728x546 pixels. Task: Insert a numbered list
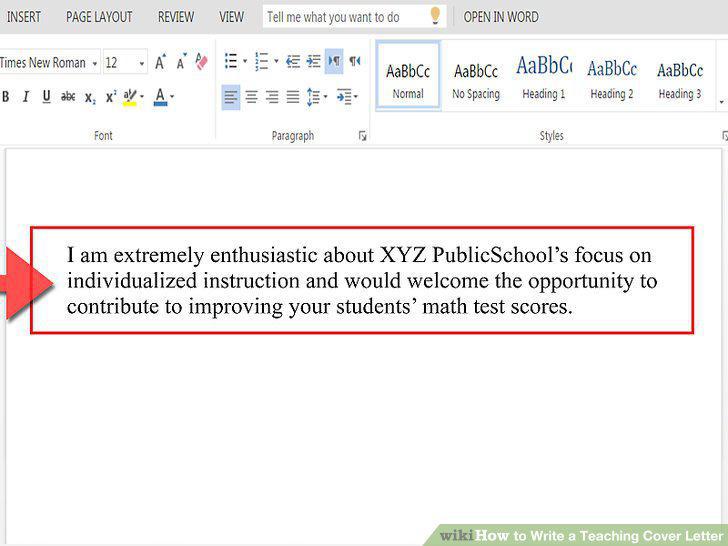coord(262,61)
